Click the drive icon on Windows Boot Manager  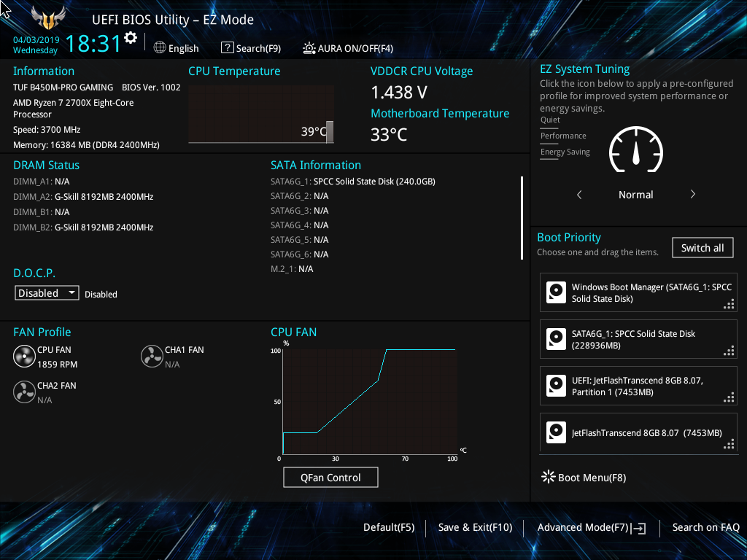tap(556, 292)
